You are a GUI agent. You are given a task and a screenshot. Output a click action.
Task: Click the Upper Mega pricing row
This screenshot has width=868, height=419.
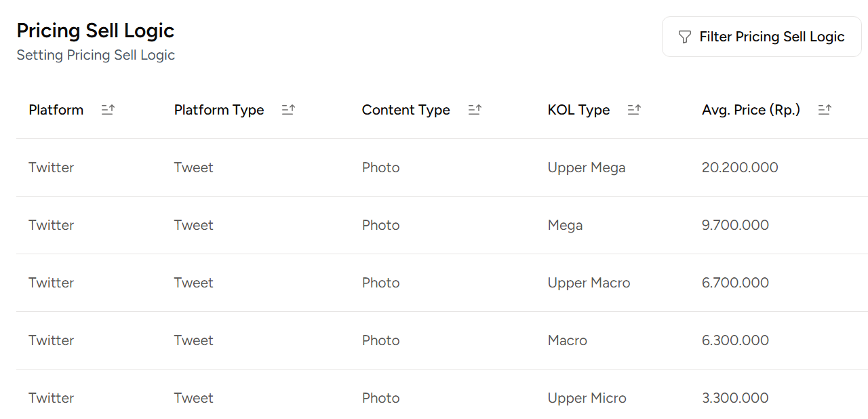pyautogui.click(x=434, y=167)
